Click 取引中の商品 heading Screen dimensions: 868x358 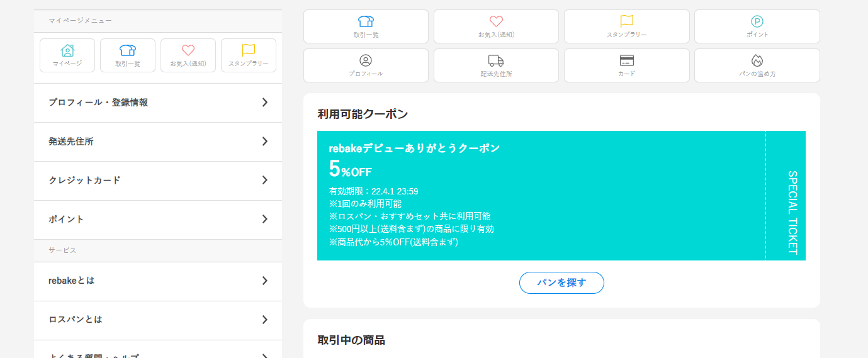pyautogui.click(x=351, y=340)
